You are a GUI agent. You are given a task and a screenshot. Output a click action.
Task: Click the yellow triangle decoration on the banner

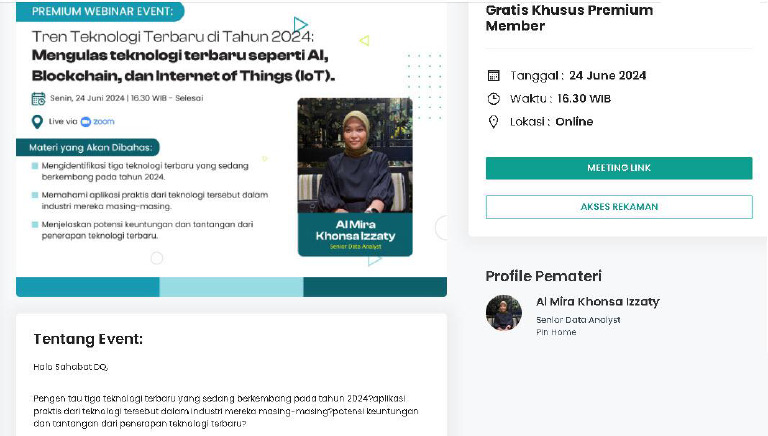click(x=364, y=41)
